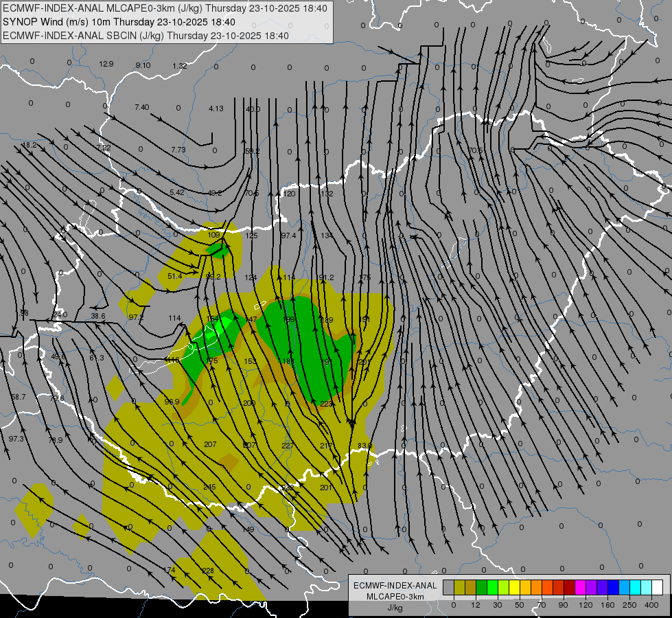Image resolution: width=672 pixels, height=618 pixels.
Task: Click the map value 97.4
Action: pyautogui.click(x=288, y=236)
